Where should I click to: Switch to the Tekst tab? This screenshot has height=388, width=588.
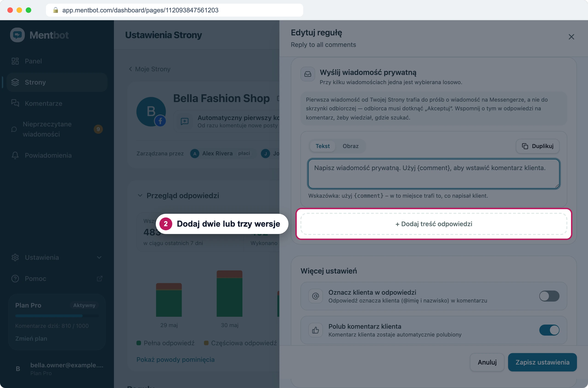tap(322, 146)
